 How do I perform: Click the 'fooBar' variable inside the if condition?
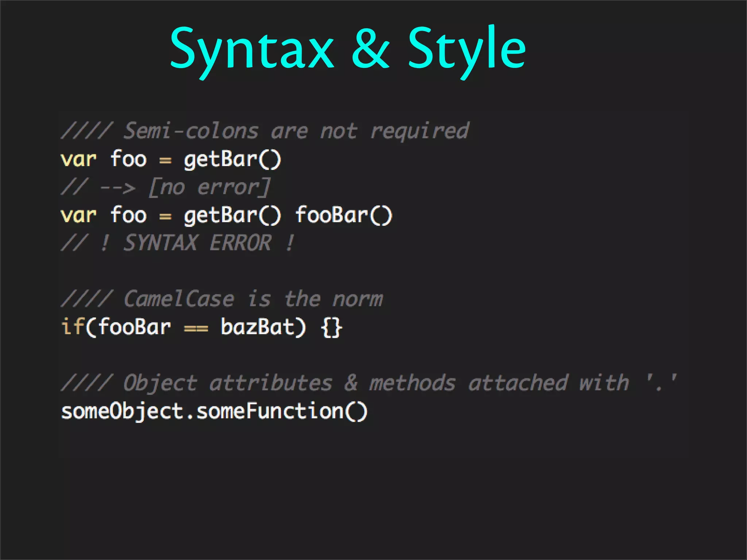click(x=134, y=327)
